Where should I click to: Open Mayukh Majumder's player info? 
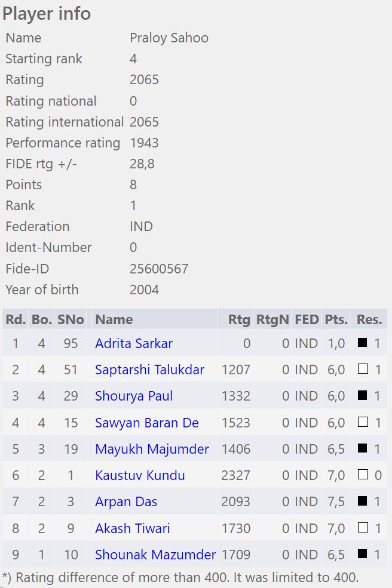click(152, 450)
